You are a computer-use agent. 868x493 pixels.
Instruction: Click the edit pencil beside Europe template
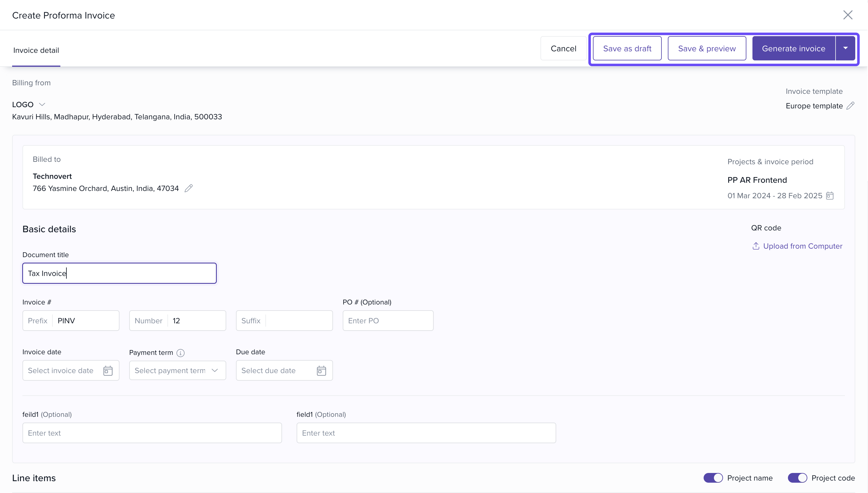pyautogui.click(x=850, y=106)
